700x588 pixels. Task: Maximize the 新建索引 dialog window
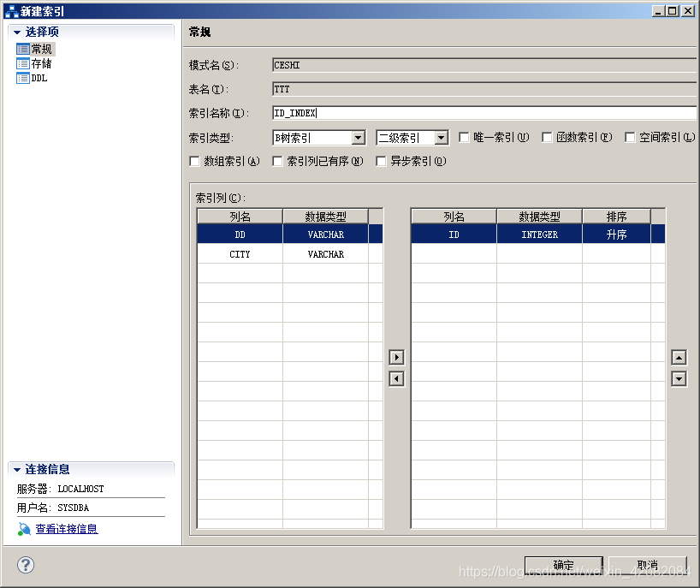(x=673, y=11)
